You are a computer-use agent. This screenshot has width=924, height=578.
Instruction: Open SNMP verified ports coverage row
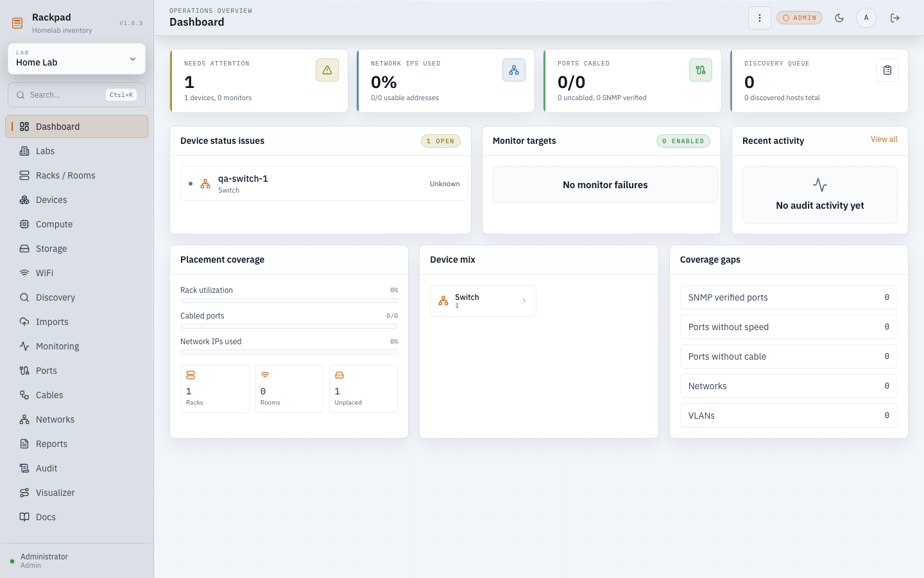(789, 297)
